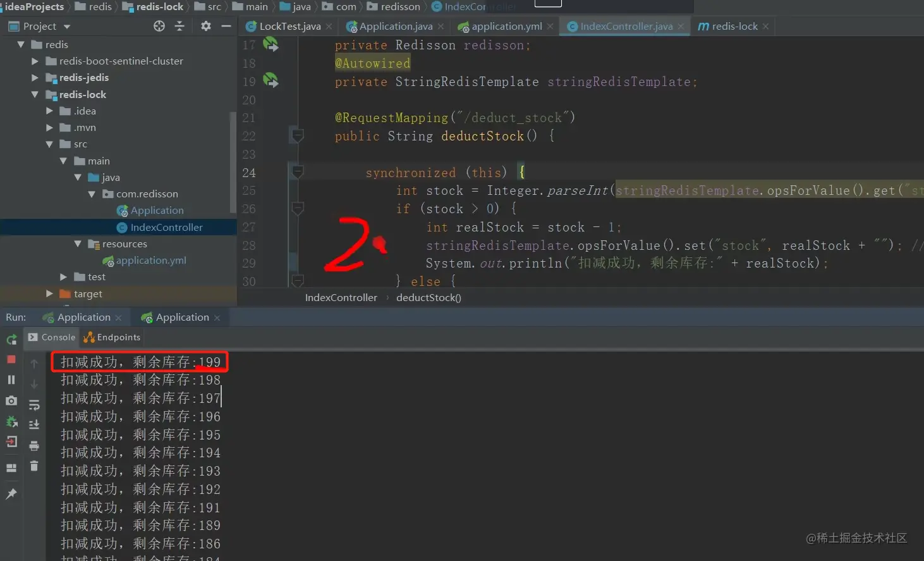Image resolution: width=924 pixels, height=561 pixels.
Task: Switch to the LockTest.java editor tab
Action: pyautogui.click(x=289, y=26)
